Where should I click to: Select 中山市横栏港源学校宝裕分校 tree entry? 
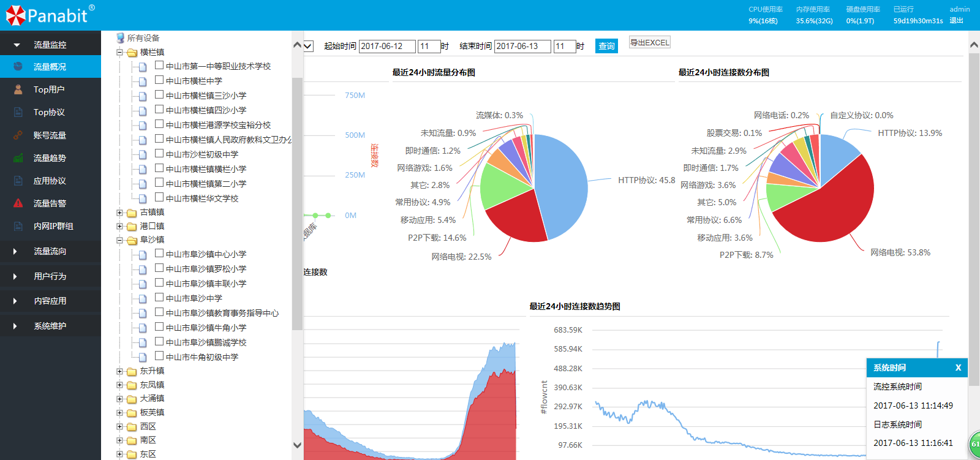[218, 125]
